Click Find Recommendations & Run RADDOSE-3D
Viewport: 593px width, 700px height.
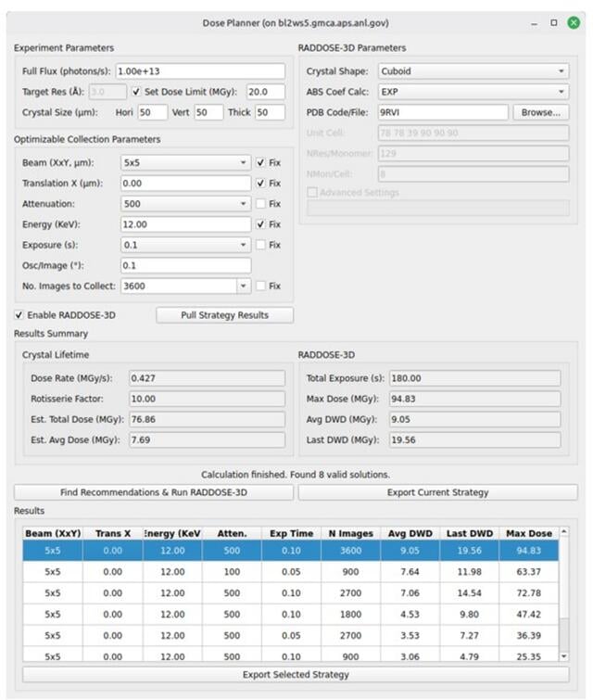(154, 492)
